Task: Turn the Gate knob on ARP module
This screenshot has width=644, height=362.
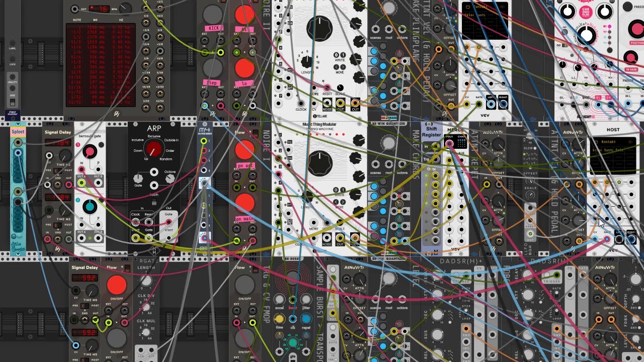Action: (138, 178)
